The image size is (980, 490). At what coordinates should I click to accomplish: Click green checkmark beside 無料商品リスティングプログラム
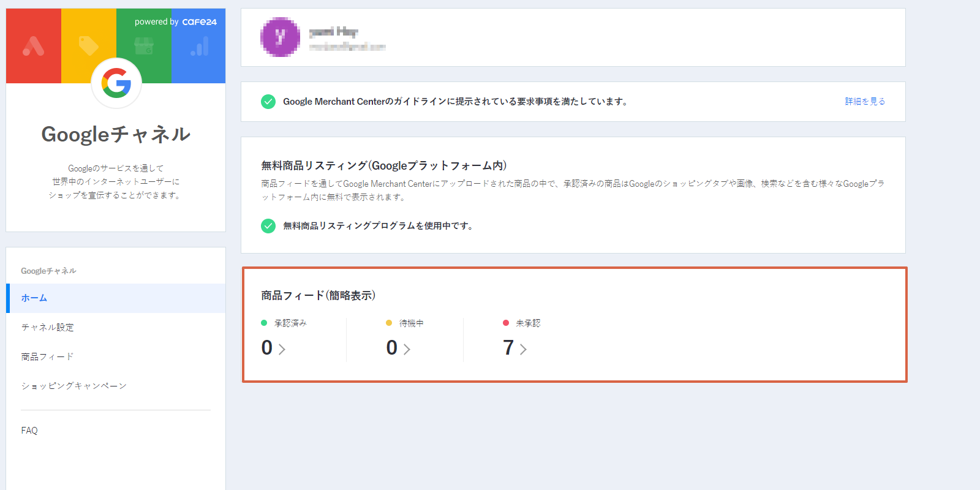point(268,226)
